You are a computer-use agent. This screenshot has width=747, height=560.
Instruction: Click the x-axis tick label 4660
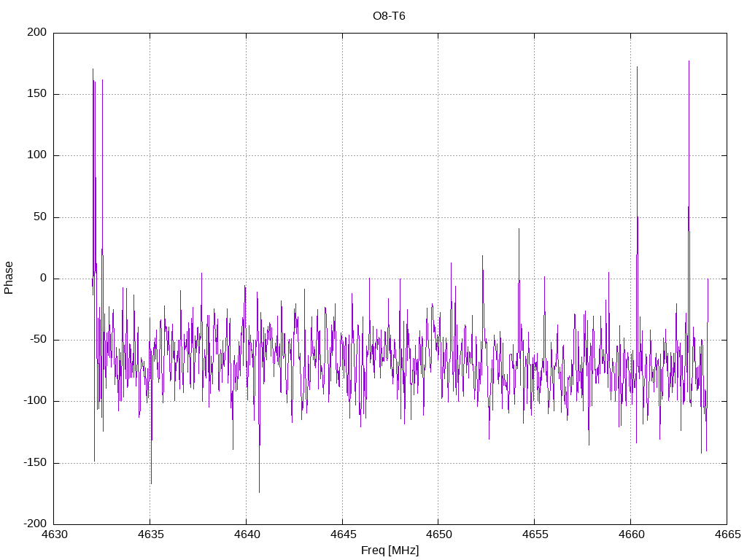pyautogui.click(x=631, y=534)
